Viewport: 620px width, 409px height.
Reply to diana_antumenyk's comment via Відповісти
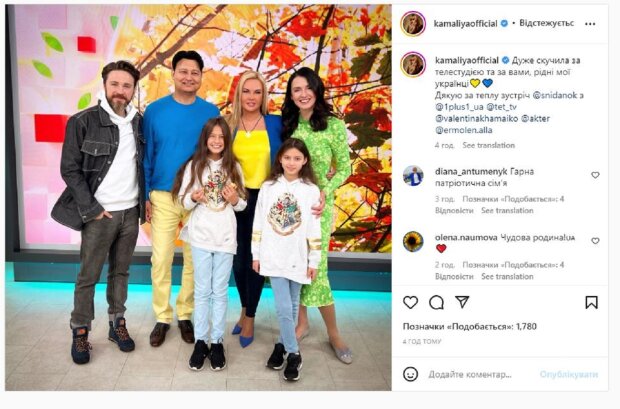tap(454, 210)
